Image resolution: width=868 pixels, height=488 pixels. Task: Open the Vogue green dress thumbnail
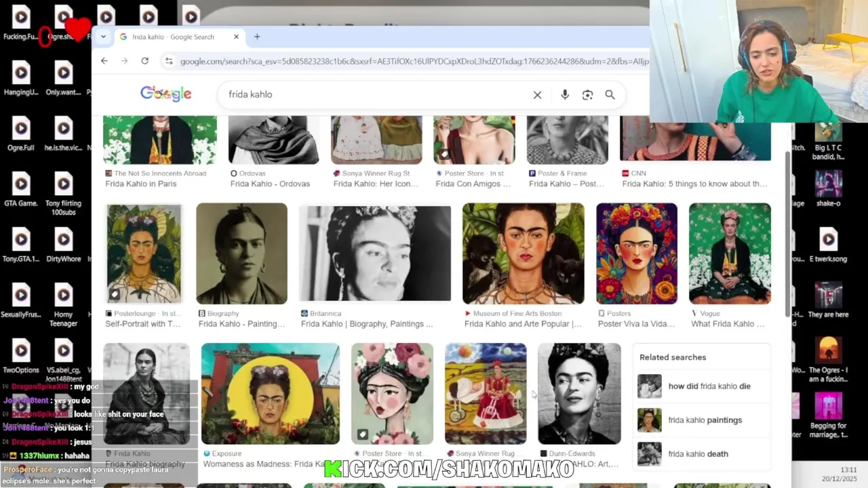(730, 253)
